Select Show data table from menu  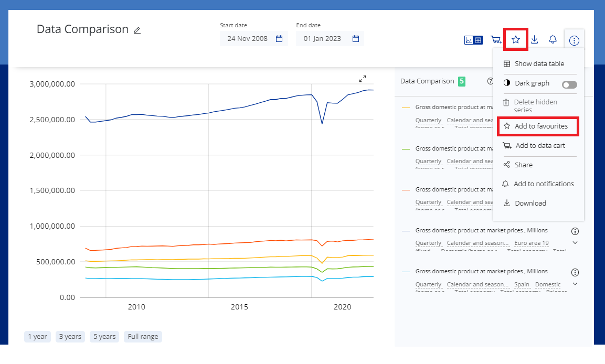coord(539,64)
